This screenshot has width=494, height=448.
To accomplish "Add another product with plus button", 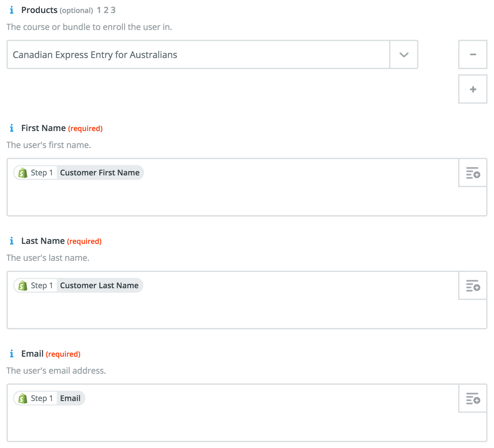I will coord(473,89).
